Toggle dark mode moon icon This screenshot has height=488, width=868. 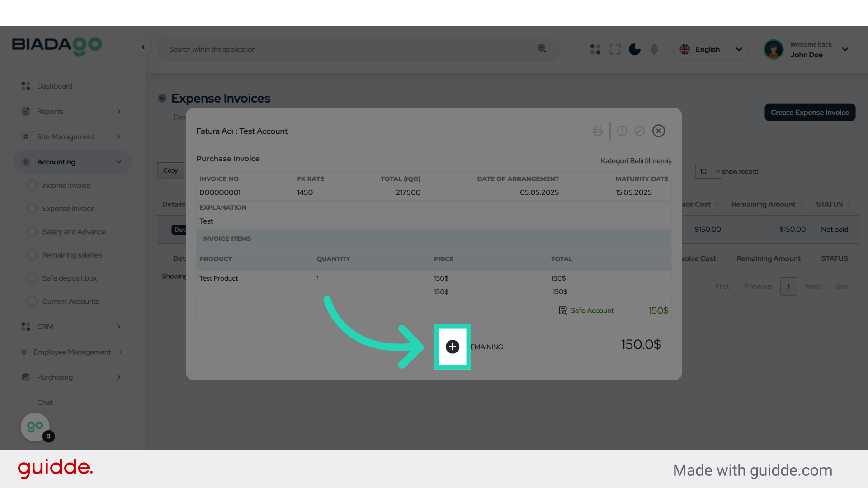[634, 49]
